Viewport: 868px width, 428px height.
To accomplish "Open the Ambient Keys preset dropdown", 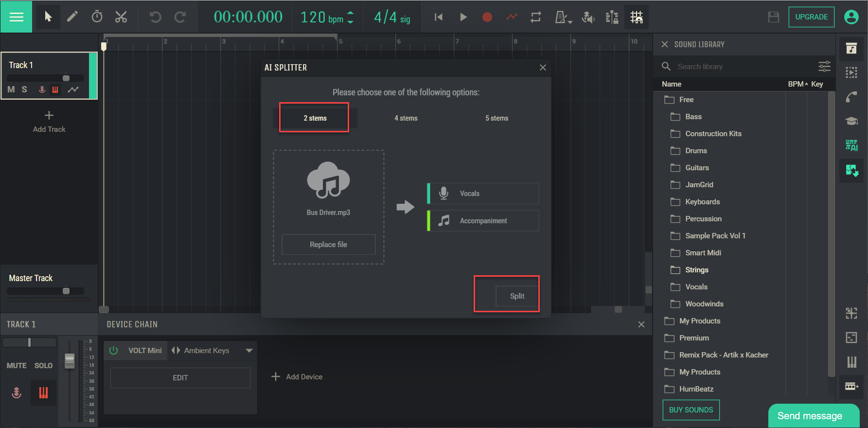I will click(249, 351).
